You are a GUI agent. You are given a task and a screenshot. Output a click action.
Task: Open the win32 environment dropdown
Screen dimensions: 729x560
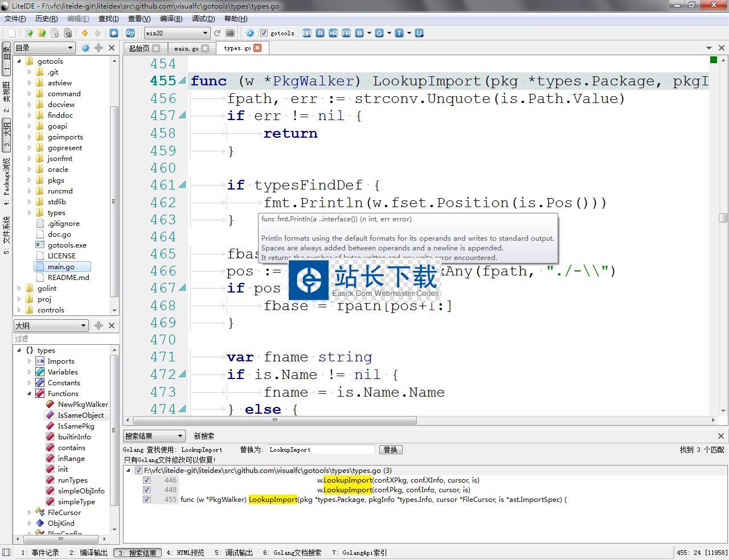click(177, 33)
